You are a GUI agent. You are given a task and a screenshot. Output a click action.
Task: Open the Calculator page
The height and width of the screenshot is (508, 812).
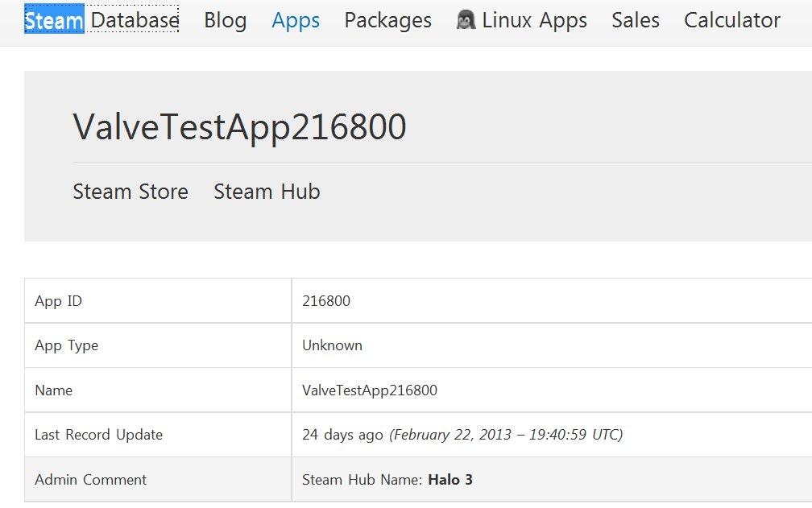(x=732, y=20)
